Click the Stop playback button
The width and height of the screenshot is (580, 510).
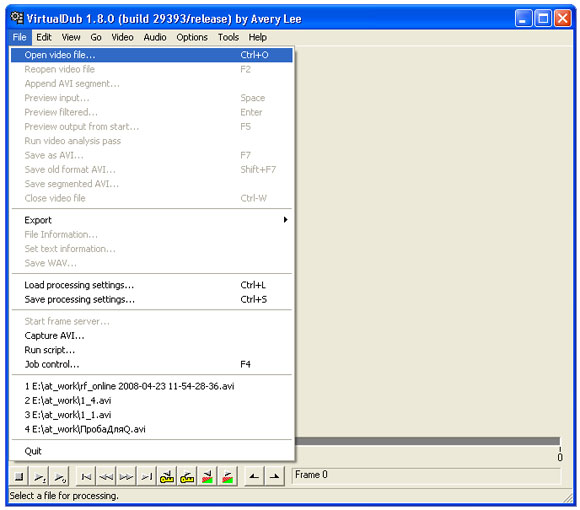coord(19,477)
